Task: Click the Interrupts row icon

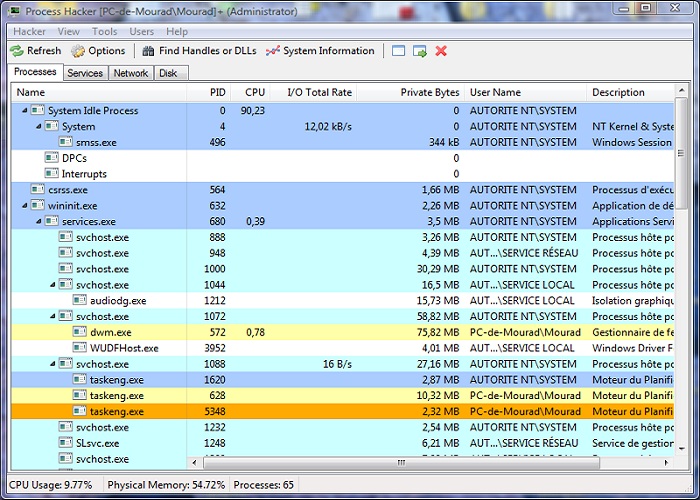Action: 51,173
